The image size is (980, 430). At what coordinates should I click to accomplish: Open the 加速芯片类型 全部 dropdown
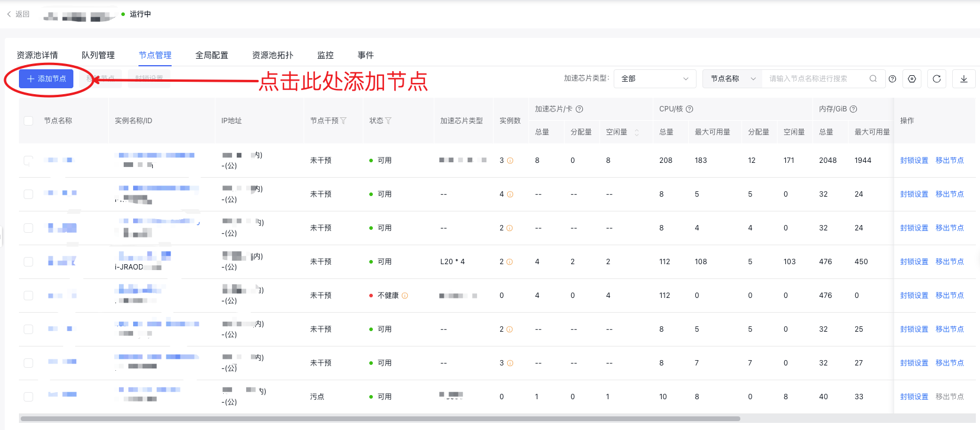tap(655, 79)
